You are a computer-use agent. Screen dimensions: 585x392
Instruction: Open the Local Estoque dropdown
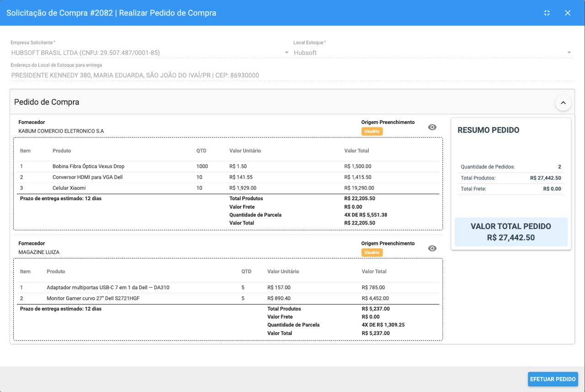pyautogui.click(x=569, y=53)
